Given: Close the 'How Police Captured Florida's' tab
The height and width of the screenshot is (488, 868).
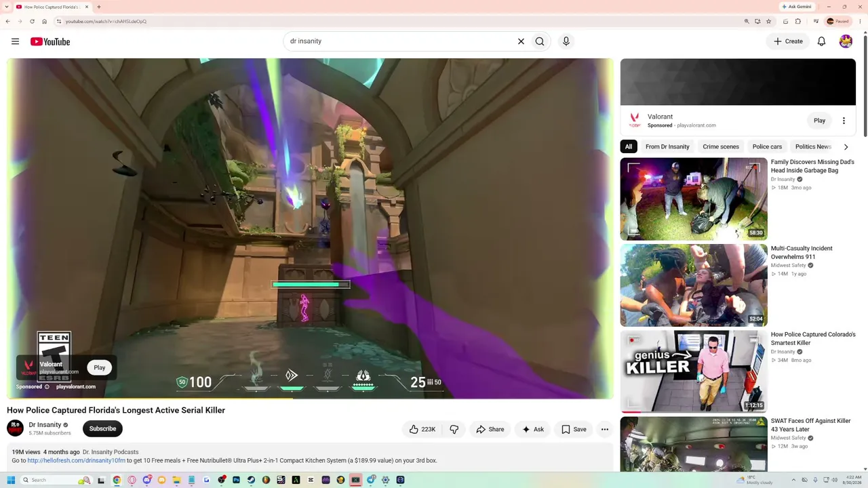Looking at the screenshot, I should tap(87, 7).
